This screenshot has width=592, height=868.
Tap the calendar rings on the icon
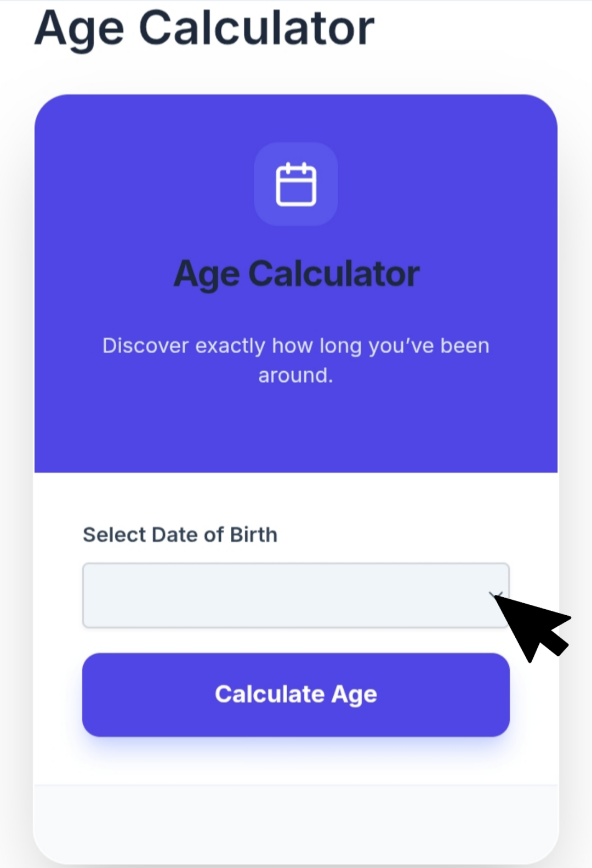[x=295, y=167]
